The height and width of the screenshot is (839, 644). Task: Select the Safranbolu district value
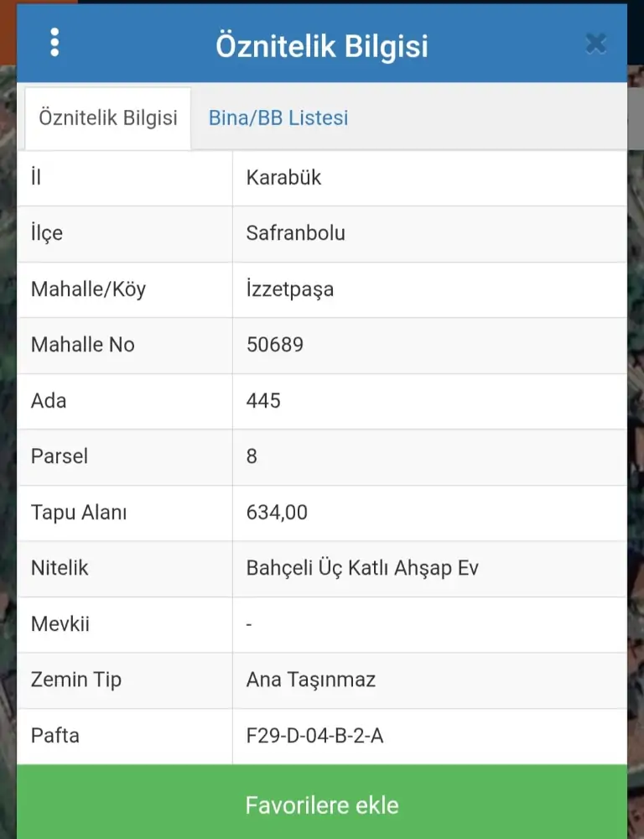click(x=295, y=233)
